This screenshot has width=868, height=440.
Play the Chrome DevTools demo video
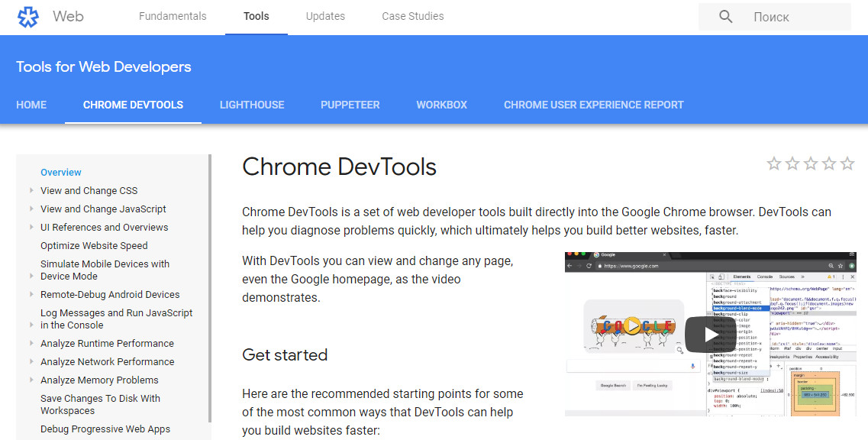pos(710,334)
